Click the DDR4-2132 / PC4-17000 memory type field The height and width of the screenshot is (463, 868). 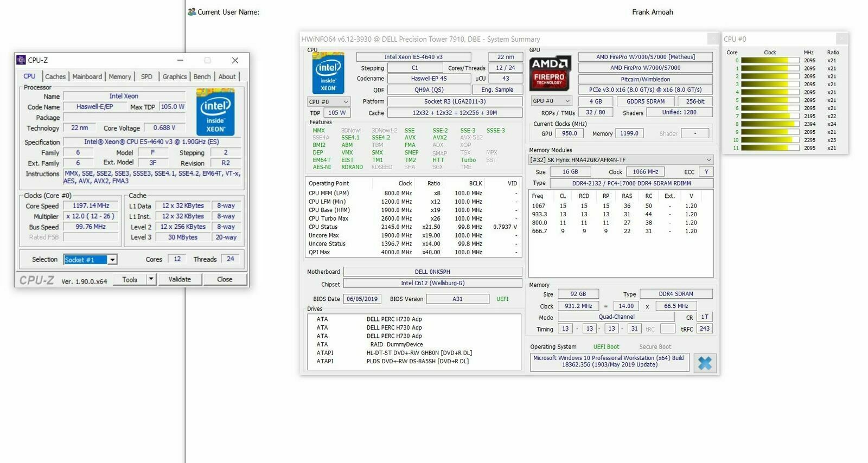click(631, 183)
